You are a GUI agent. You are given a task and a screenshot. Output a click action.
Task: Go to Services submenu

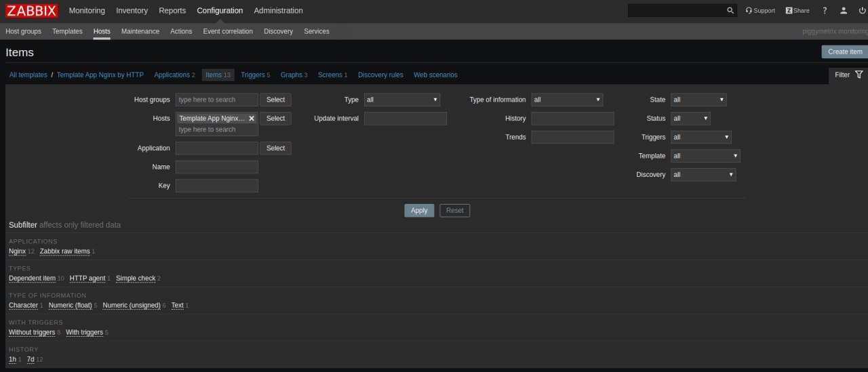pyautogui.click(x=317, y=31)
